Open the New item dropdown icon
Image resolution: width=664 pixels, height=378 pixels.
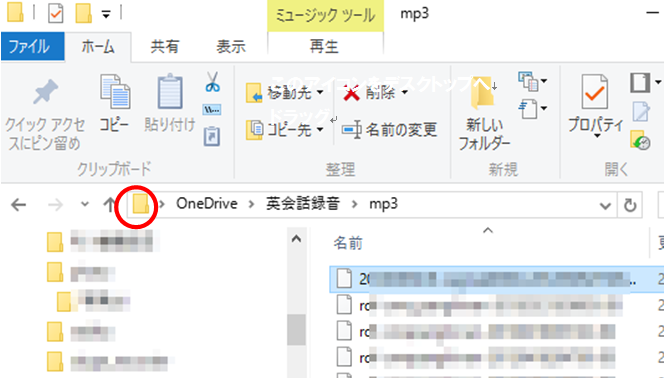coord(532,81)
